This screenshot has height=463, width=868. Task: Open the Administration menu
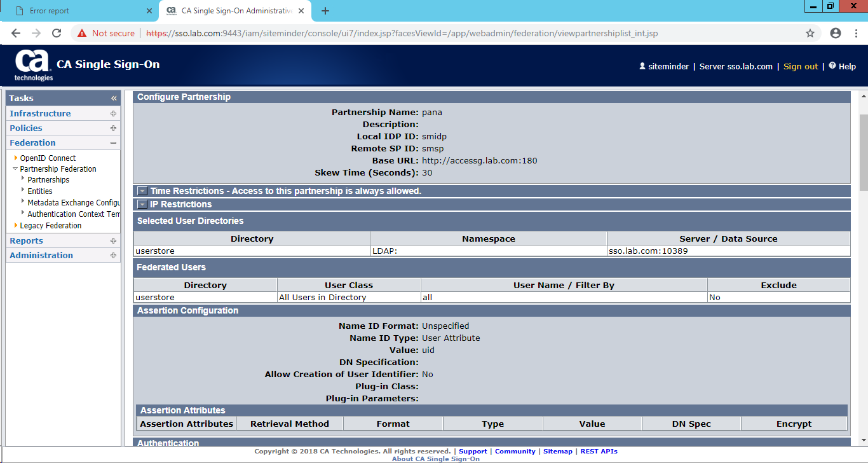(x=41, y=255)
